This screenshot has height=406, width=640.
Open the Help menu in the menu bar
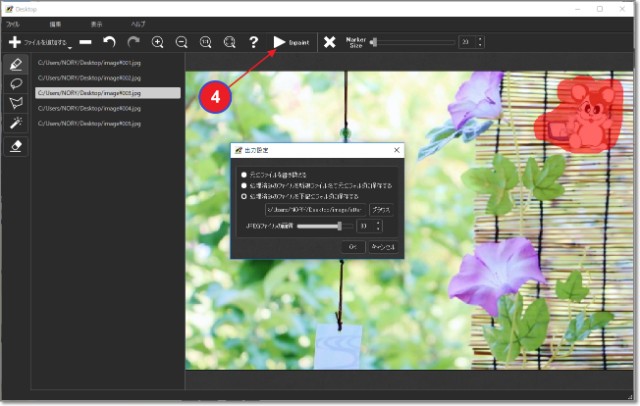tap(137, 22)
